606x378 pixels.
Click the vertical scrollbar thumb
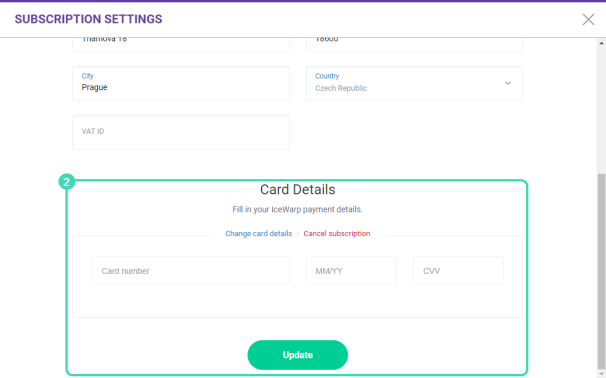point(601,271)
